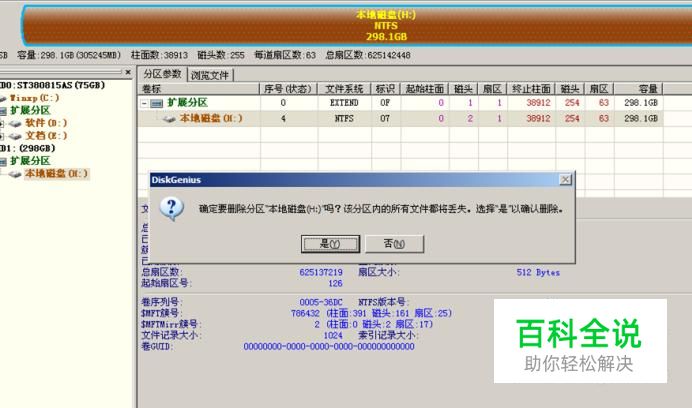Click partition icon beside 扩展分区 in table
The image size is (692, 408).
coord(157,103)
